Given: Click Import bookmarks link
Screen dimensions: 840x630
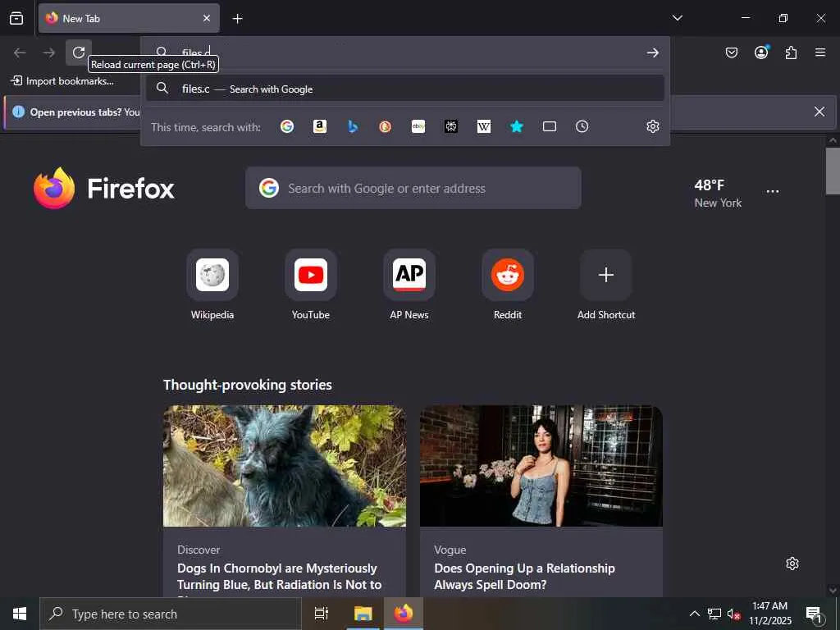Looking at the screenshot, I should click(x=62, y=81).
